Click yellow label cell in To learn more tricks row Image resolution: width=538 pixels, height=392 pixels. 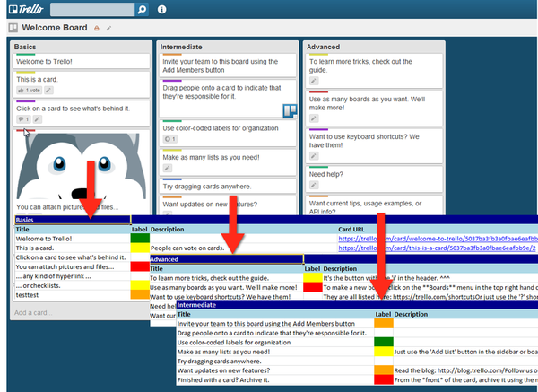313,278
